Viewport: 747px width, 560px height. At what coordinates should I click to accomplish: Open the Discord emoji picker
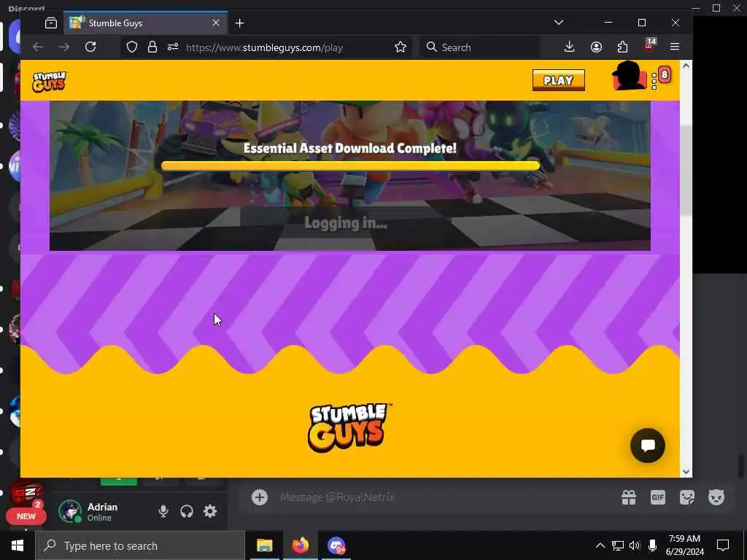pos(716,497)
